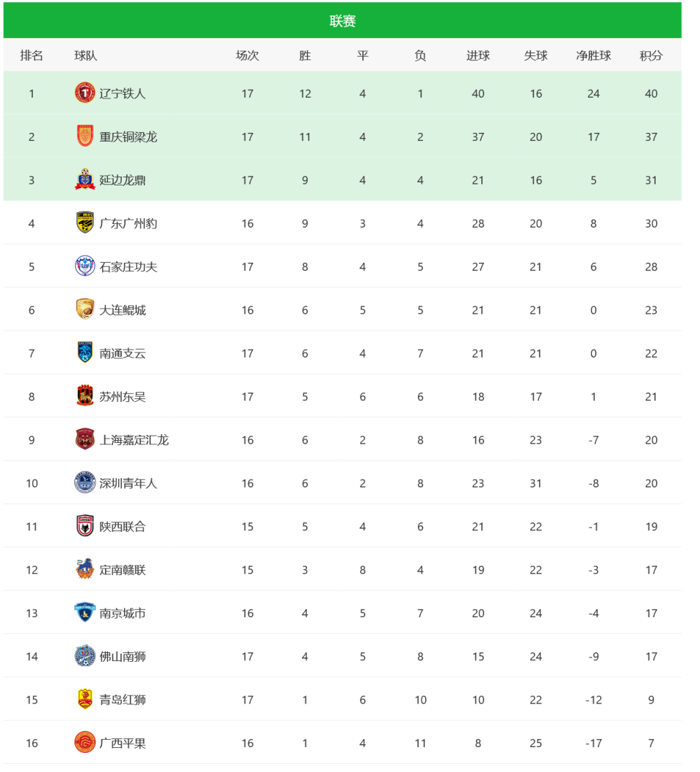Click the 积分 column header
This screenshot has height=772, width=700.
tap(650, 55)
